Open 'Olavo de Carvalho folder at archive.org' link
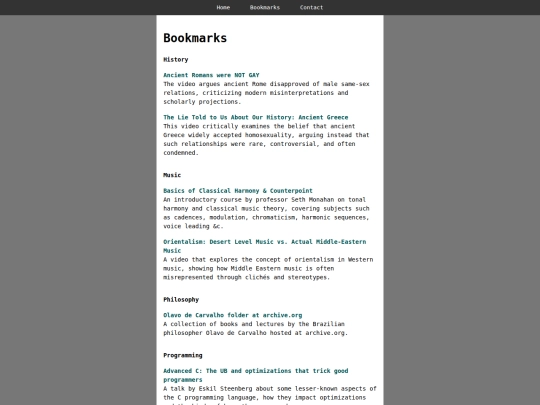Screen dimensions: 540x405 click(232, 315)
